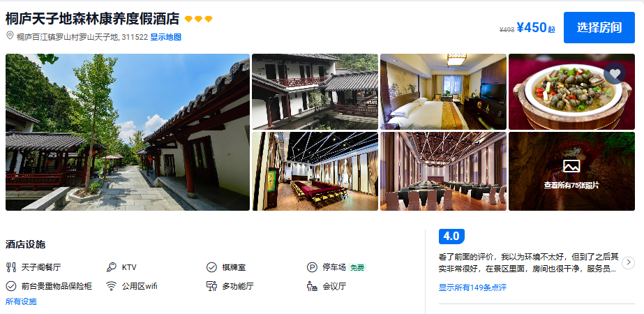Open the map via 显示地图 link
This screenshot has width=644, height=314.
[x=166, y=37]
